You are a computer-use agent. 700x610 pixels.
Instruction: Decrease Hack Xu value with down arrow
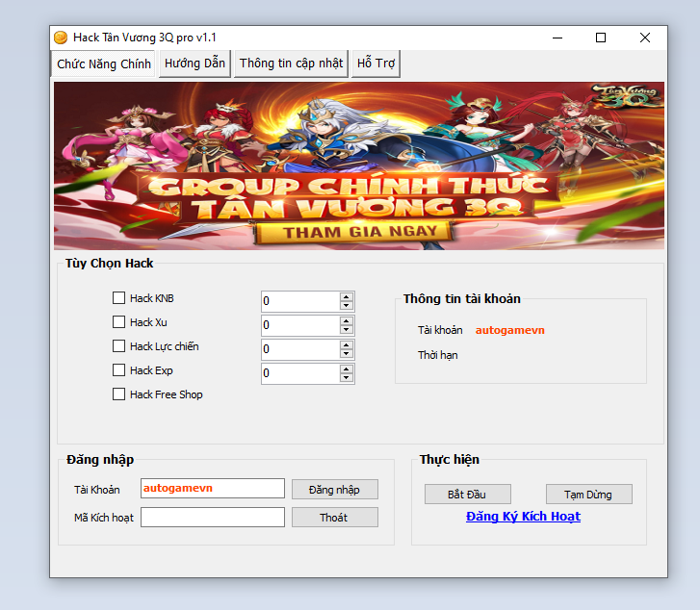(x=347, y=330)
